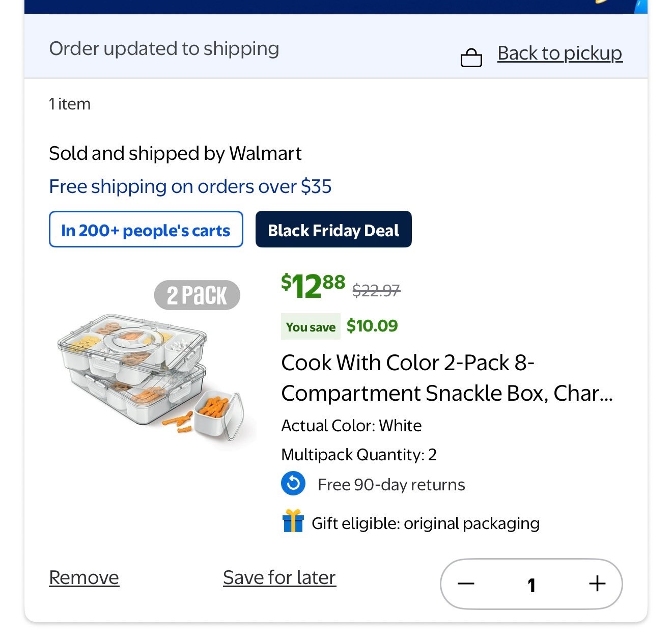Click the 2 Pack image label
This screenshot has width=672, height=638.
point(197,295)
